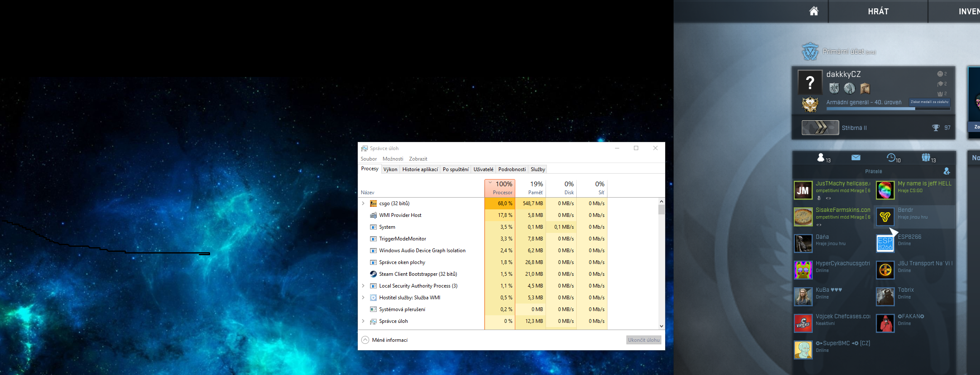This screenshot has width=980, height=375.
Task: Click the Stříbrná II skill group badge
Action: pos(820,127)
